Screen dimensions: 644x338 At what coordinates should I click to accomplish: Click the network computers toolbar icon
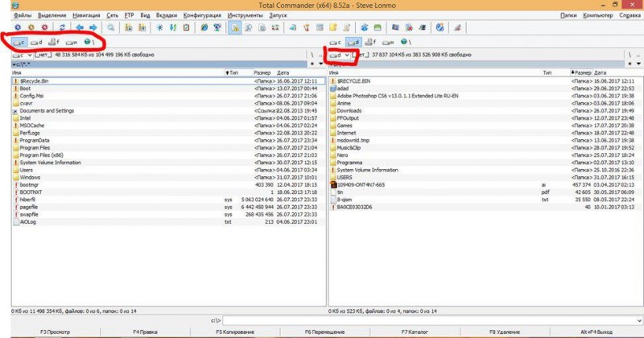pyautogui.click(x=217, y=27)
